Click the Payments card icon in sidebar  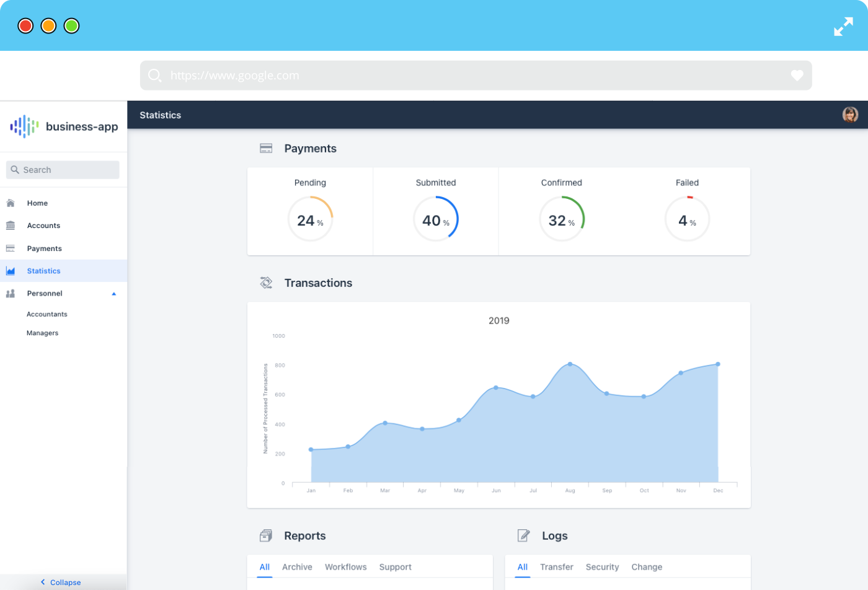tap(11, 249)
